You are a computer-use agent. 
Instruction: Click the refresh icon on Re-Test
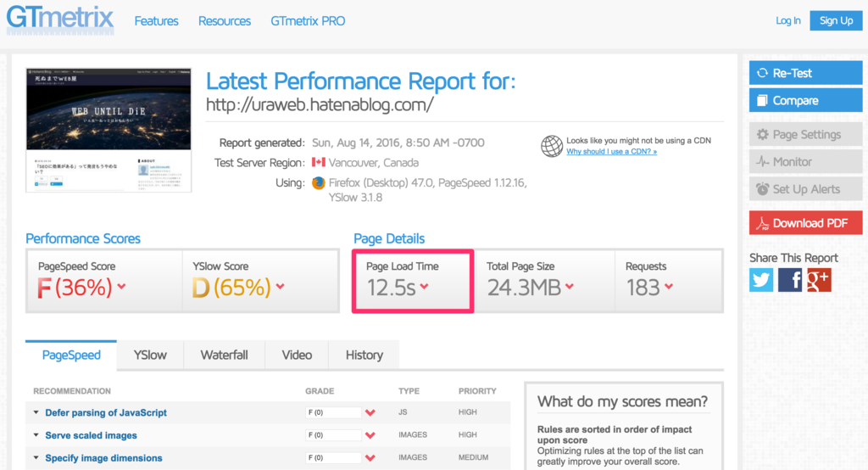click(763, 73)
